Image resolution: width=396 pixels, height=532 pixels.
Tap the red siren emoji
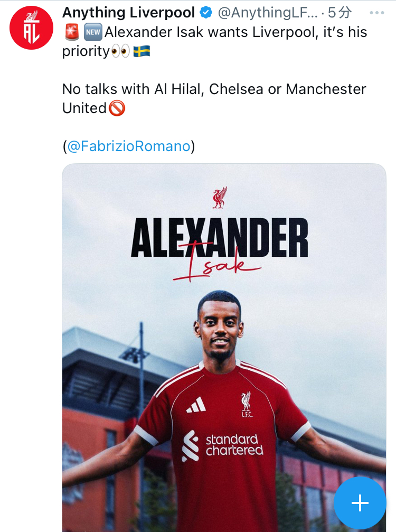(x=71, y=33)
